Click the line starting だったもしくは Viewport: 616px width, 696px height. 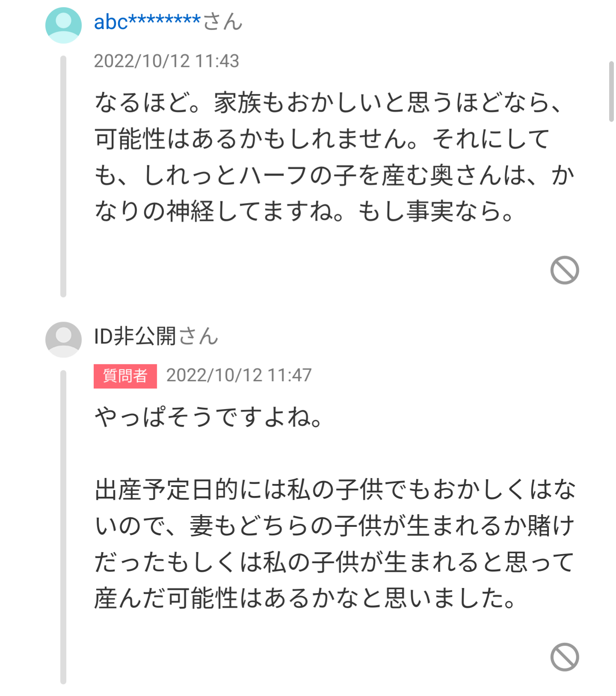click(x=334, y=562)
